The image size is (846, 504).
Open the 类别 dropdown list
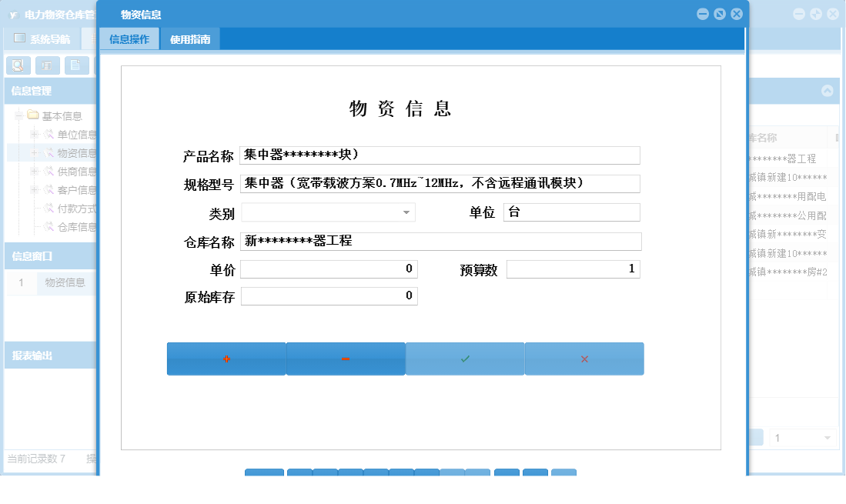(406, 212)
